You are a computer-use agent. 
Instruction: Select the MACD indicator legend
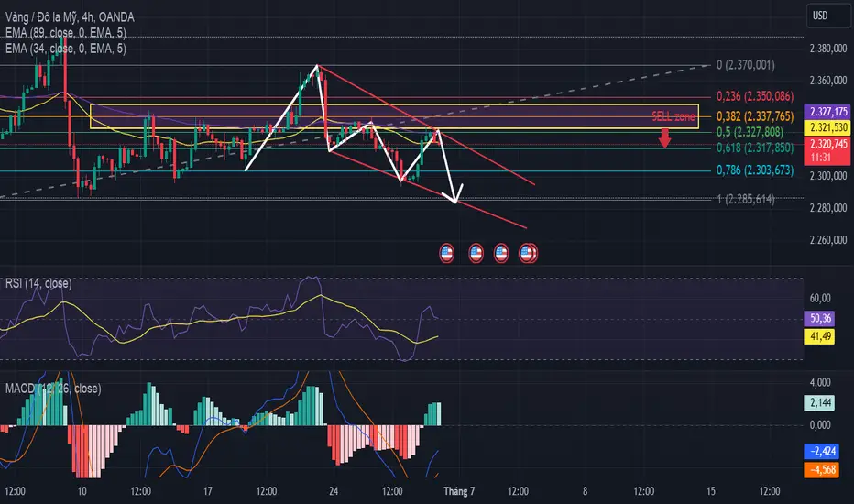53,389
